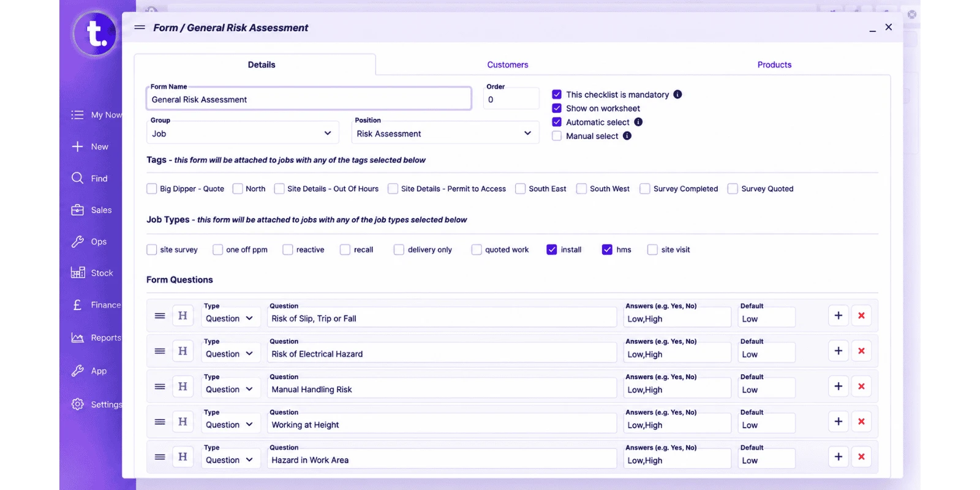The width and height of the screenshot is (980, 490).
Task: Open Type dropdown for Manual Handling row
Action: [x=230, y=390]
